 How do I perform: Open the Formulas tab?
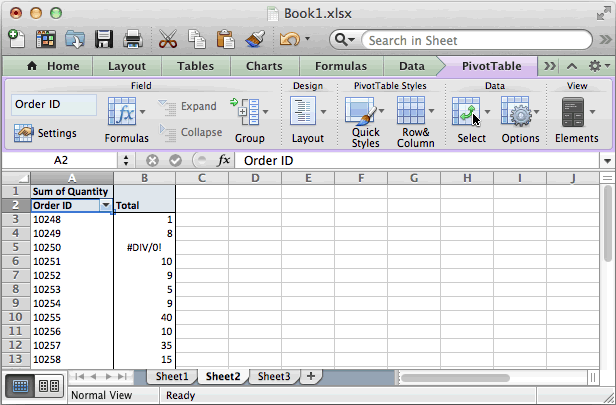click(x=341, y=66)
